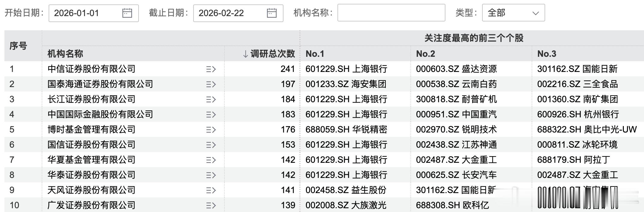Open details icon for 长江证券股份有限公司

tap(211, 99)
